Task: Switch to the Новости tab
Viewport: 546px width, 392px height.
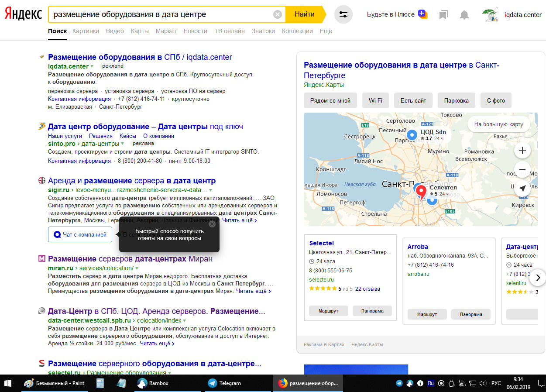Action: 196,31
